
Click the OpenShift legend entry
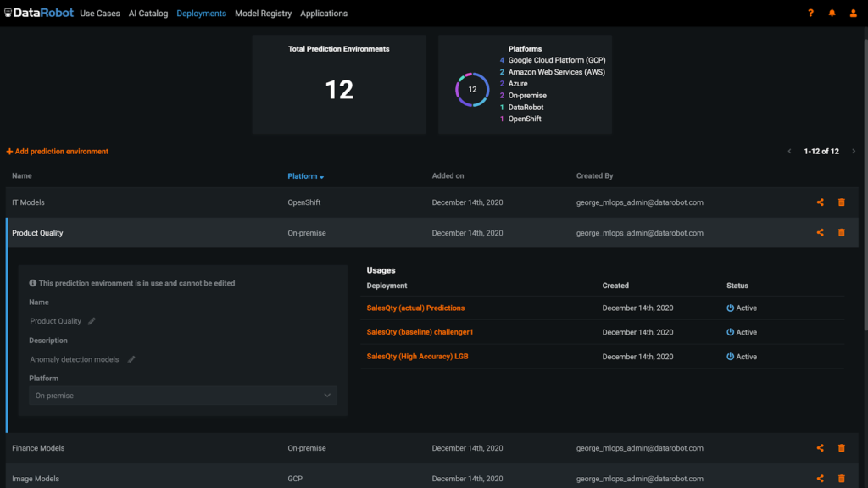[x=524, y=119]
